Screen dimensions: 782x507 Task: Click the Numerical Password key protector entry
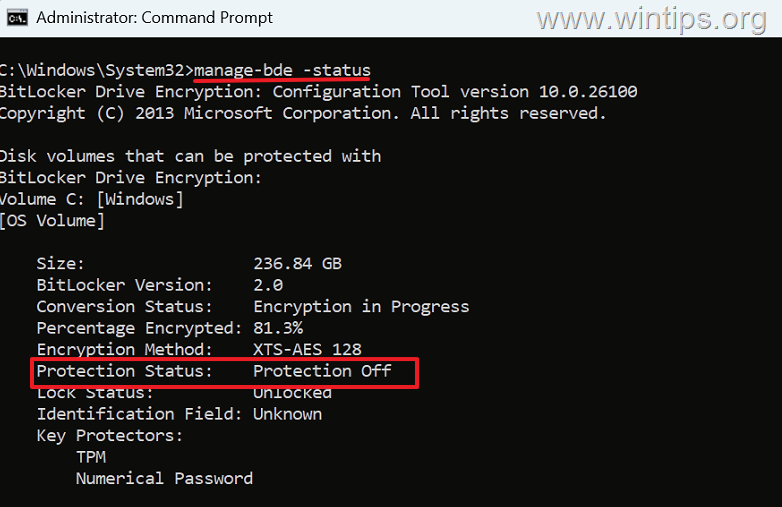[x=164, y=479]
